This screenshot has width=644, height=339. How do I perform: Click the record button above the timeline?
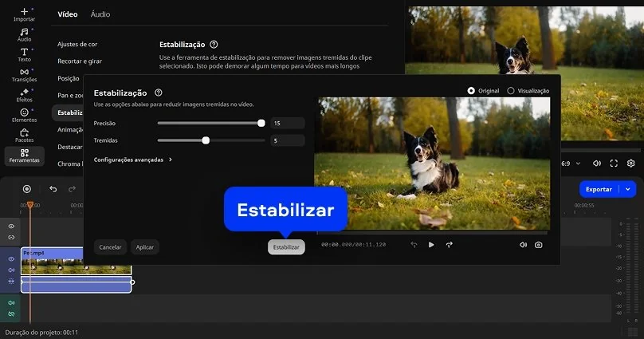[x=27, y=189]
